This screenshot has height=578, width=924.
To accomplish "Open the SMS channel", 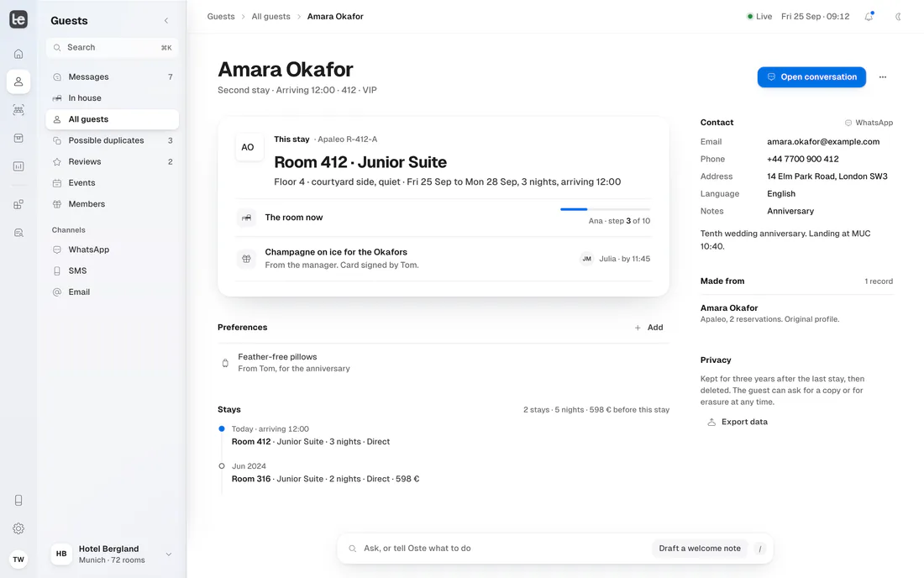I will 112,271.
